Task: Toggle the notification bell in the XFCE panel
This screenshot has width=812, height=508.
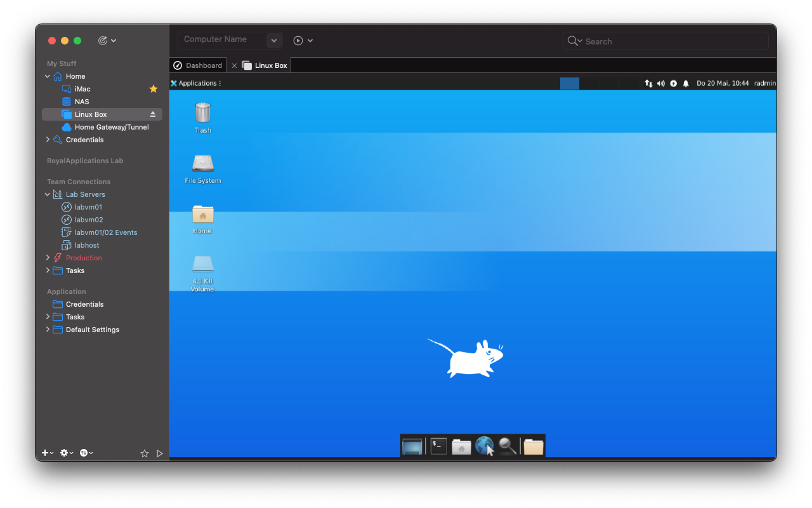Action: click(x=685, y=83)
